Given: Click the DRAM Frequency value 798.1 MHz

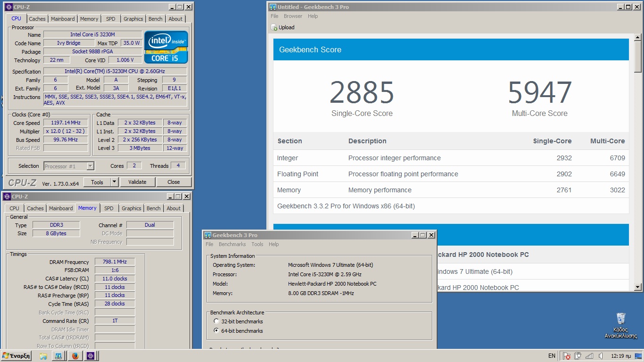Looking at the screenshot, I should click(115, 262).
